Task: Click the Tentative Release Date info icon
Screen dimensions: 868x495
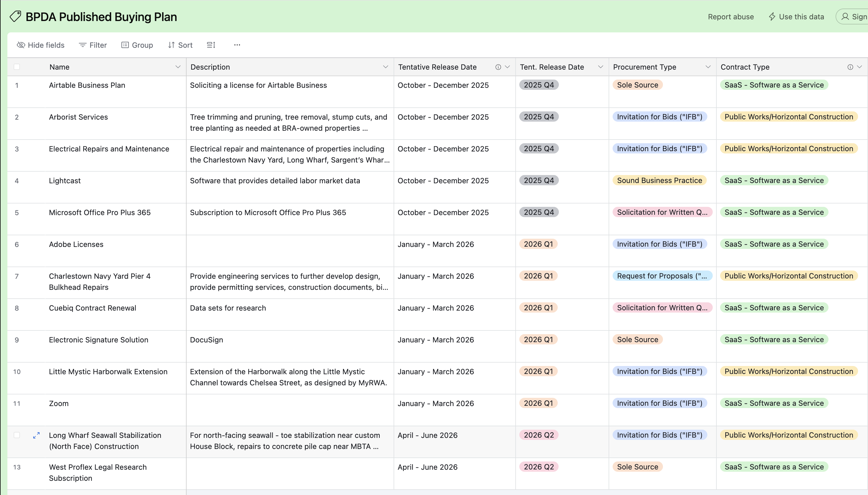Action: (498, 67)
